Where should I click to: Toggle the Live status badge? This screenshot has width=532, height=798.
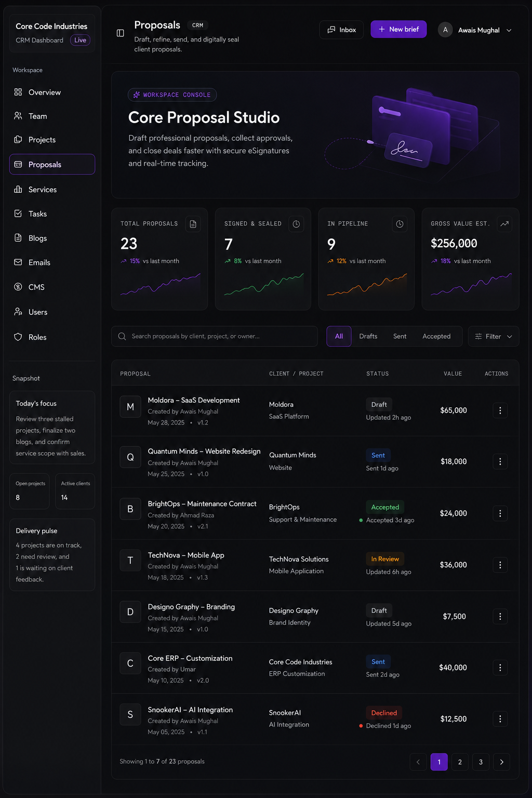pos(80,40)
